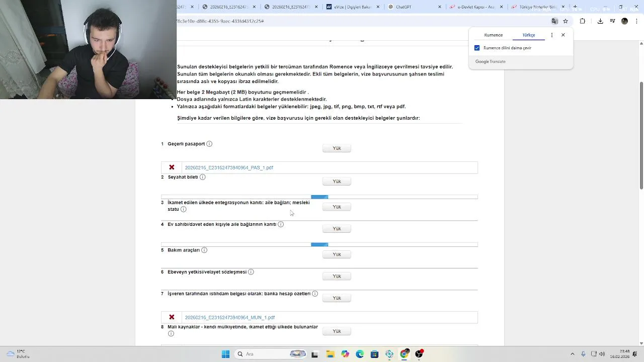This screenshot has height=362, width=644.
Task: Open OBS Studio from the taskbar
Action: click(x=419, y=354)
